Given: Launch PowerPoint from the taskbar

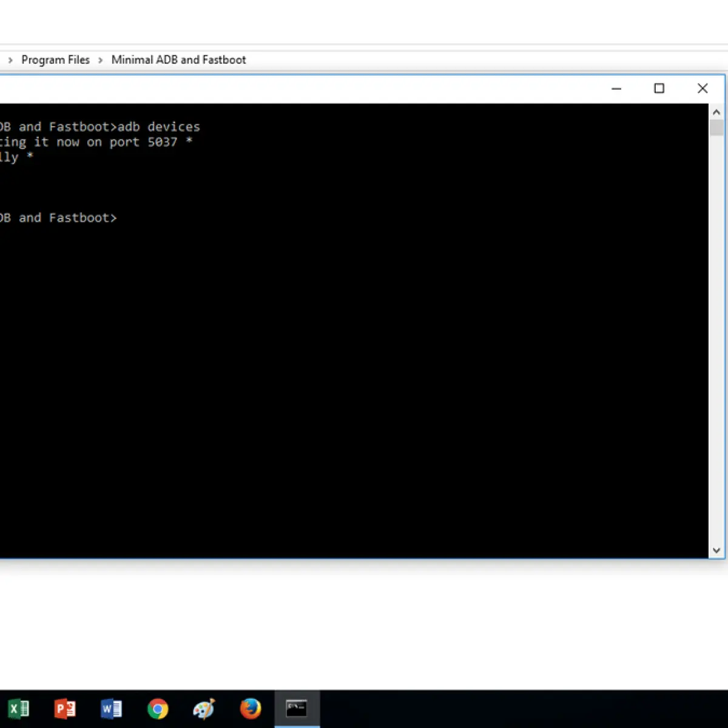Looking at the screenshot, I should [65, 709].
